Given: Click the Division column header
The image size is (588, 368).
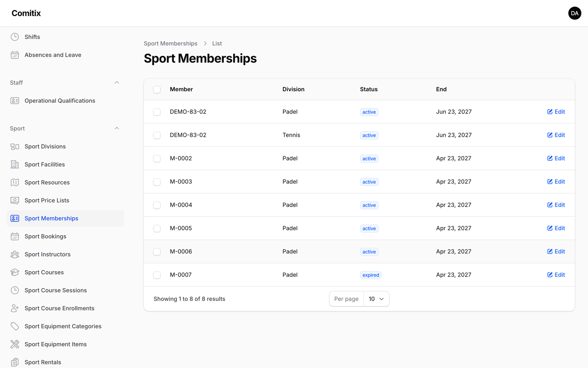Looking at the screenshot, I should coord(294,89).
